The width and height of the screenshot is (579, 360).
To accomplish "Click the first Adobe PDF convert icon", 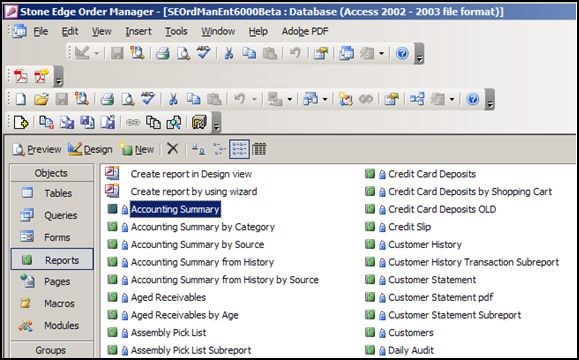I will [20, 76].
